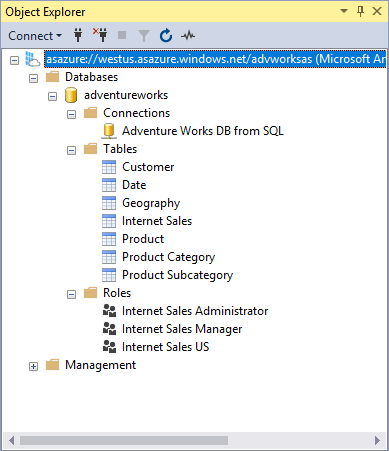Click the horizontal scrollbar left arrow
This screenshot has height=451, width=389.
(11, 440)
